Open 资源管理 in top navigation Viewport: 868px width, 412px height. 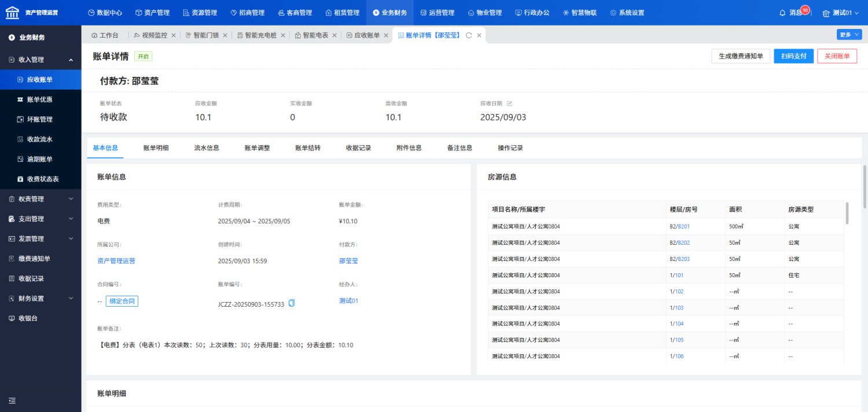(x=200, y=13)
